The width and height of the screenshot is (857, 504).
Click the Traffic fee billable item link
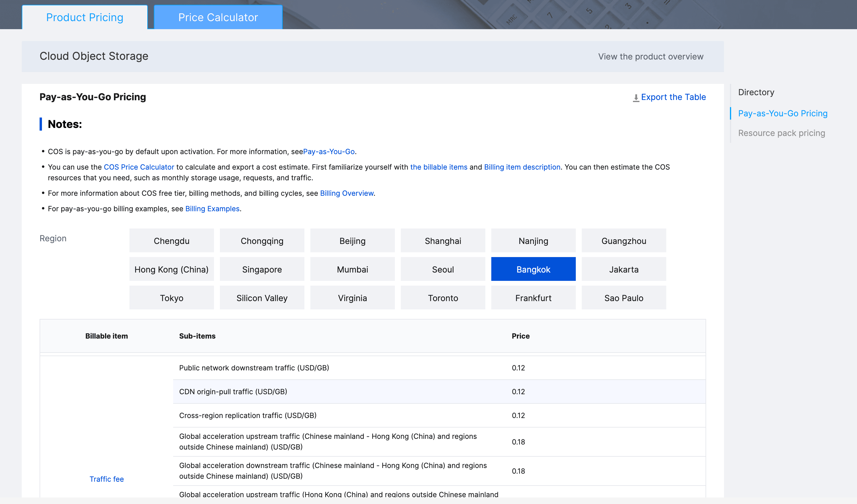pos(107,479)
